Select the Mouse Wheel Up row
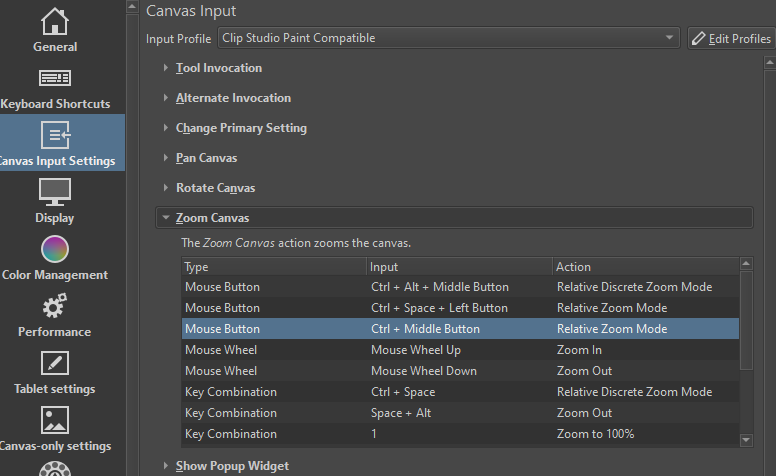The height and width of the screenshot is (476, 776). (416, 350)
